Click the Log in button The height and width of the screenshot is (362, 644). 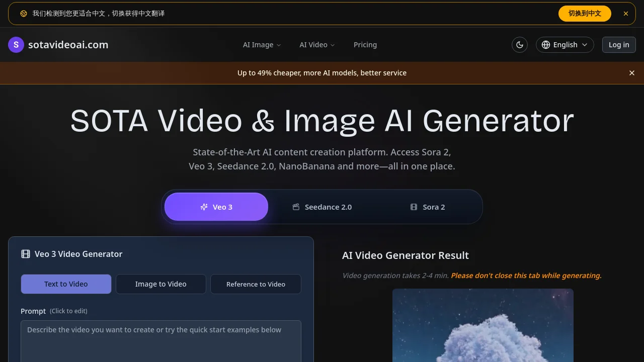point(619,45)
